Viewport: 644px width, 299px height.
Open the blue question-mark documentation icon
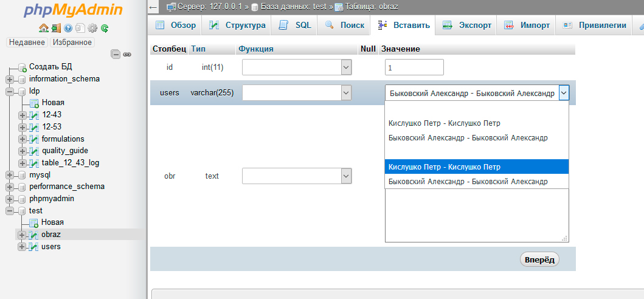(68, 28)
